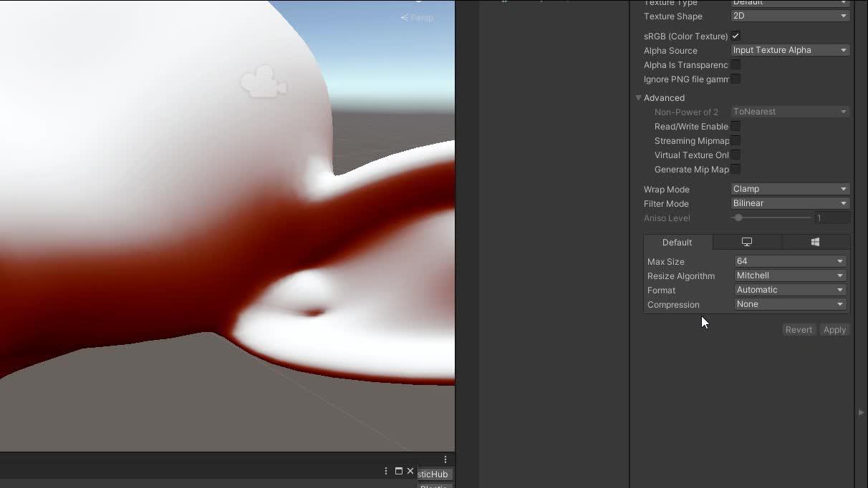868x488 pixels.
Task: Click the collapsed panel arrow on the right edge
Action: pos(862,412)
